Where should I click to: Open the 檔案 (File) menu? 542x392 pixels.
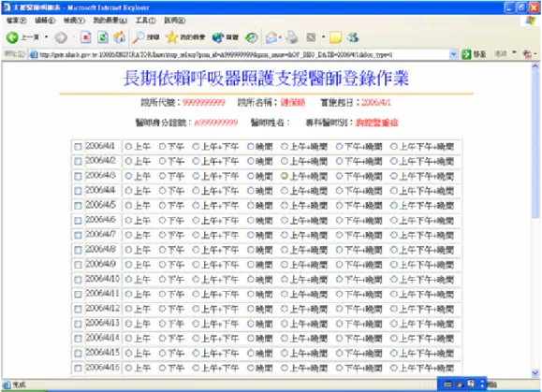[x=16, y=21]
